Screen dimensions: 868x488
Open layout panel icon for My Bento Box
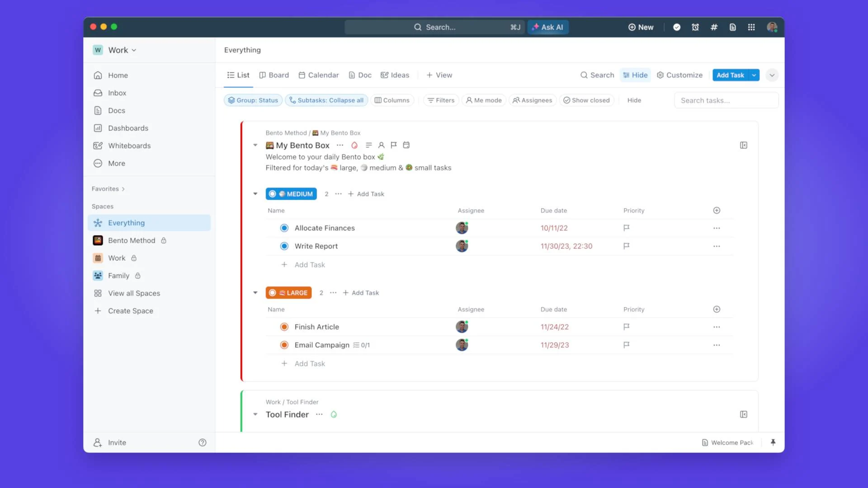pyautogui.click(x=743, y=145)
